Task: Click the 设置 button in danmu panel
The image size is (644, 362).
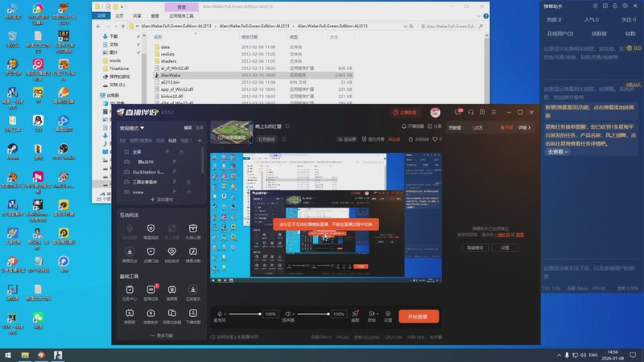Action: point(505,248)
